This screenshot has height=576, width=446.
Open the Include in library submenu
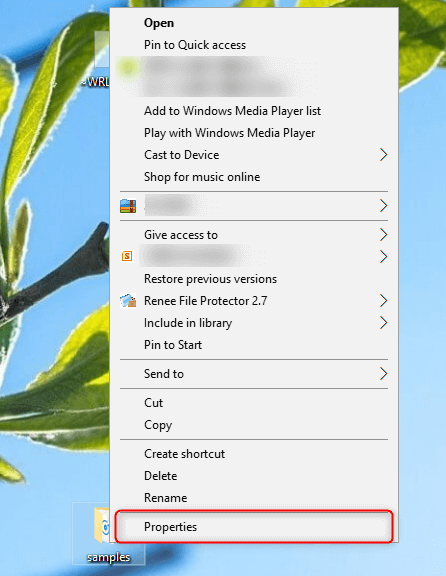click(x=253, y=323)
